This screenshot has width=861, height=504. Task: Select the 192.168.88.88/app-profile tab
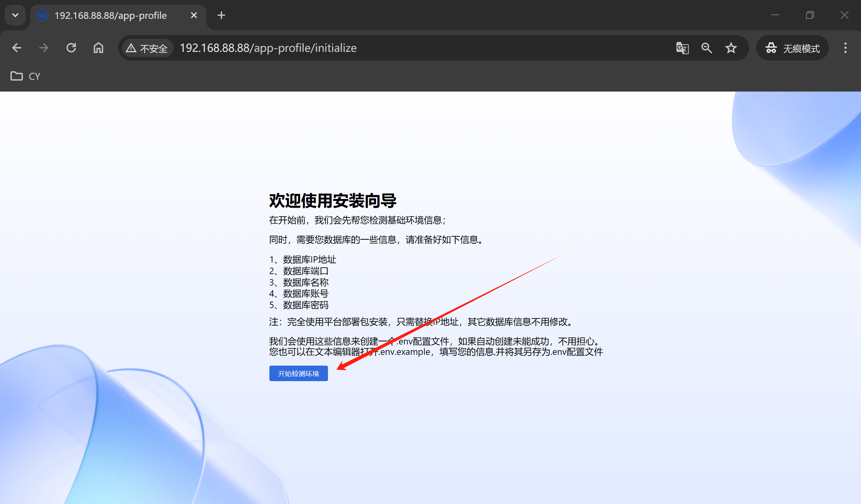(118, 15)
